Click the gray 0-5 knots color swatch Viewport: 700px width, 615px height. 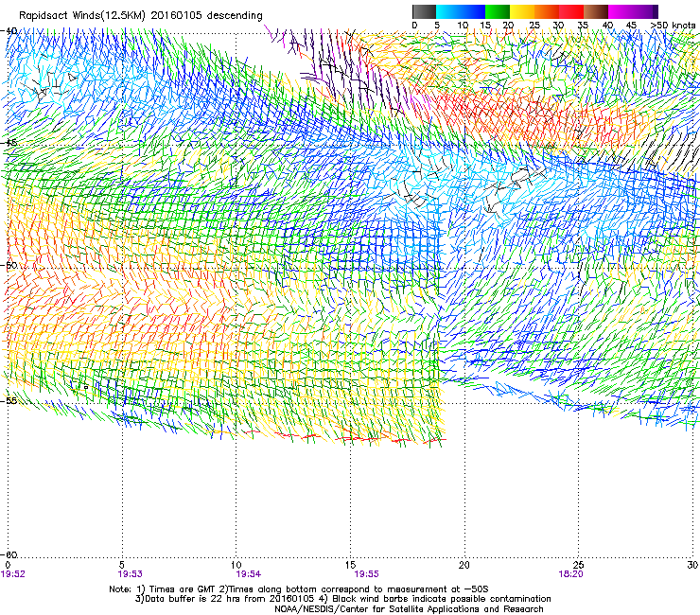[x=424, y=11]
